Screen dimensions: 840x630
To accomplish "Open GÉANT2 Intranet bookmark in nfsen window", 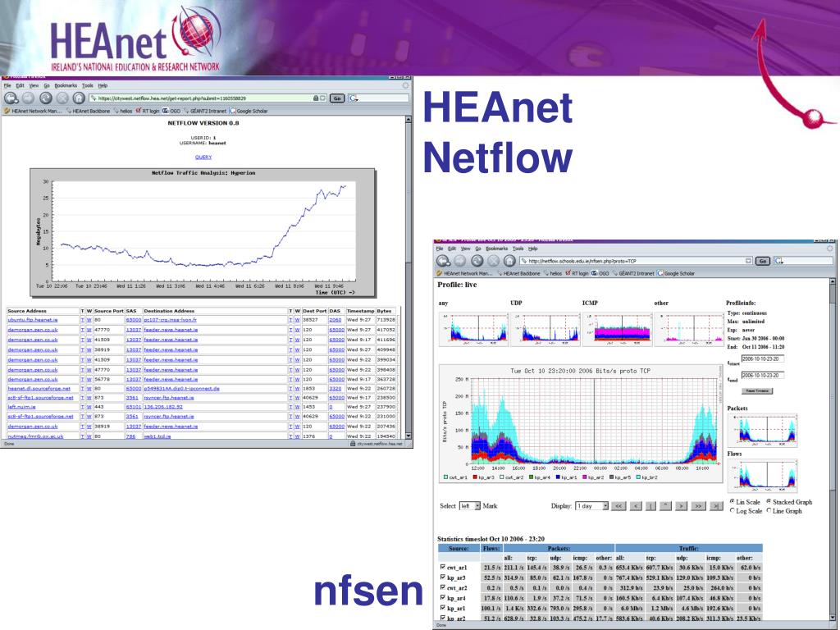I will coord(634,273).
